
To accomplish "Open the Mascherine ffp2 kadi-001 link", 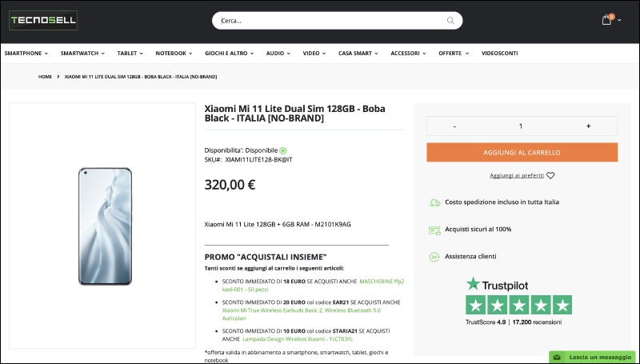I will tap(313, 286).
